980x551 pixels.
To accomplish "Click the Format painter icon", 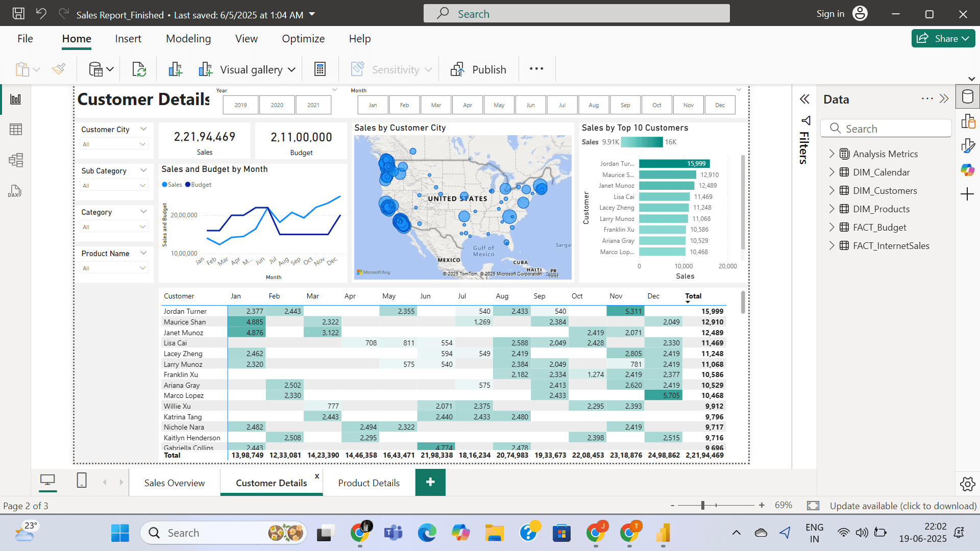I will [59, 69].
